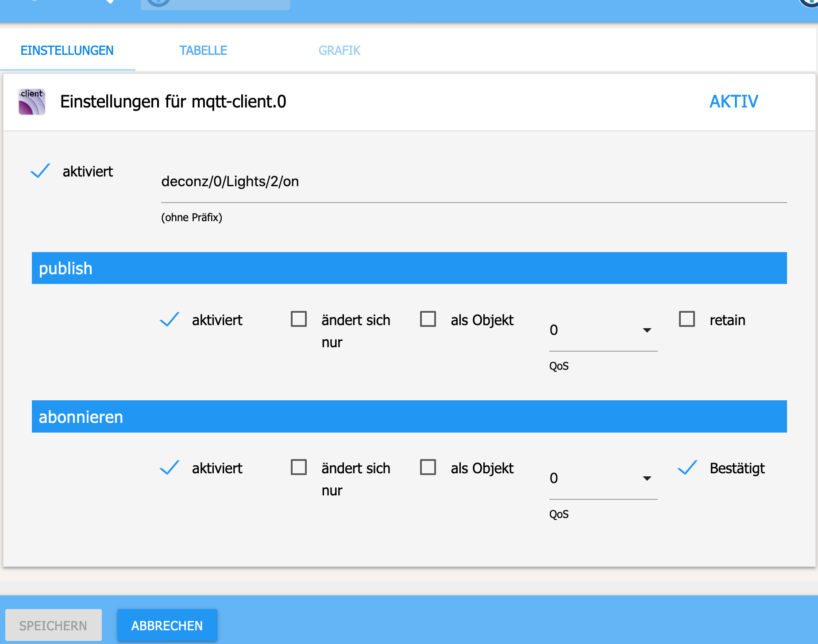
Task: Open the publish QoS dropdown
Action: coord(603,330)
